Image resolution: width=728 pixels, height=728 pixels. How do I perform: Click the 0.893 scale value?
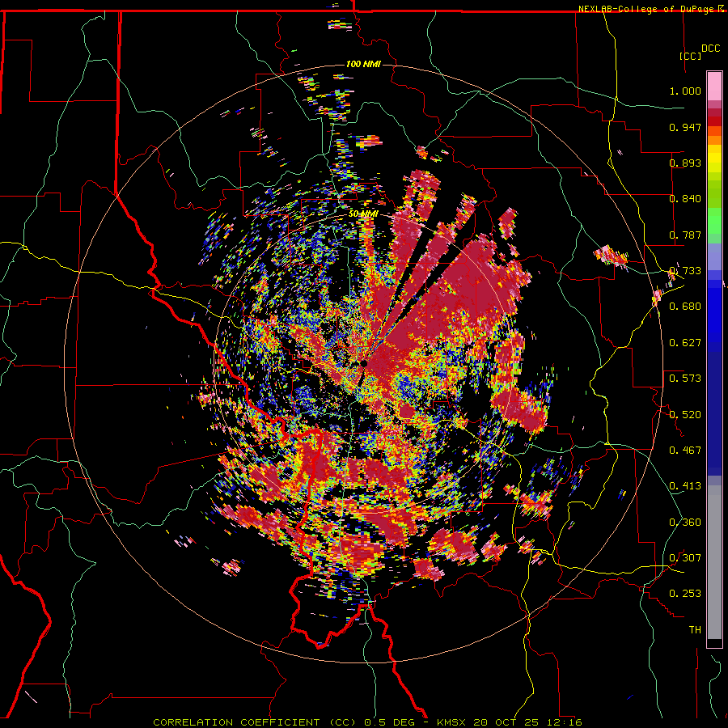[x=685, y=163]
